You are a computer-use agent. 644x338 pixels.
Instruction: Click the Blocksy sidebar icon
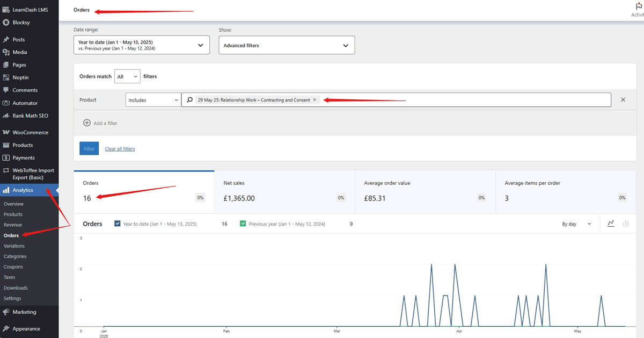6,23
